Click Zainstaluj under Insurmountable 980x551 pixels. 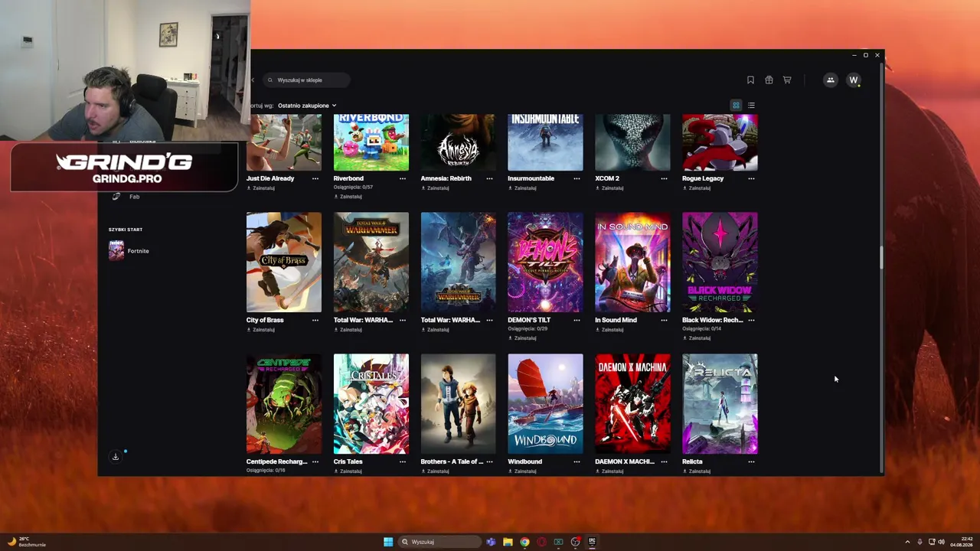[523, 188]
